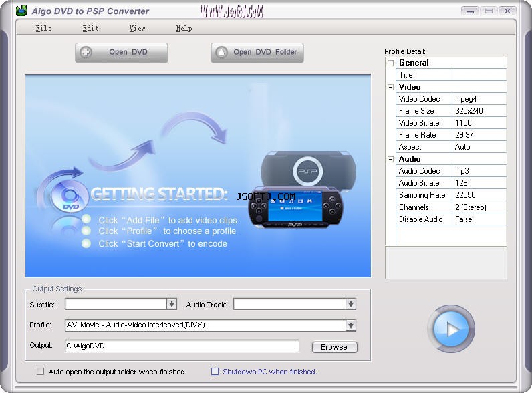Open the Audio Track dropdown arrow
The image size is (532, 393).
pos(350,304)
